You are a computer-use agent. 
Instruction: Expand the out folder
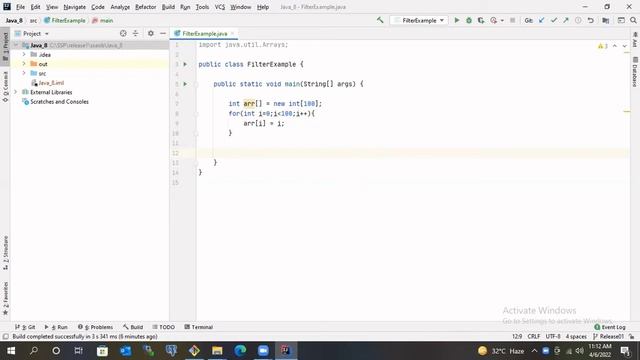pos(24,64)
